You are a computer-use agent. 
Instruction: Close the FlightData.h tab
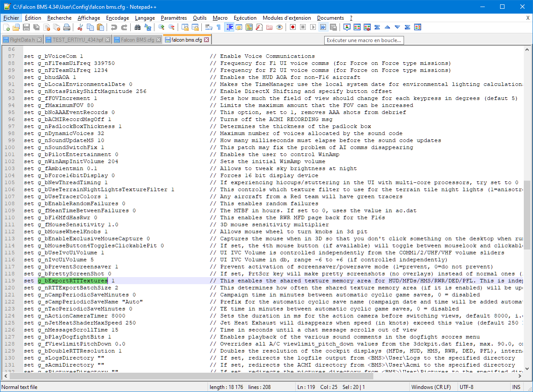point(39,40)
